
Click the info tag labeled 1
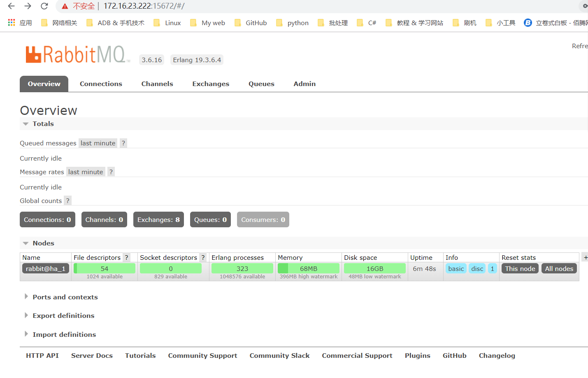tap(492, 268)
